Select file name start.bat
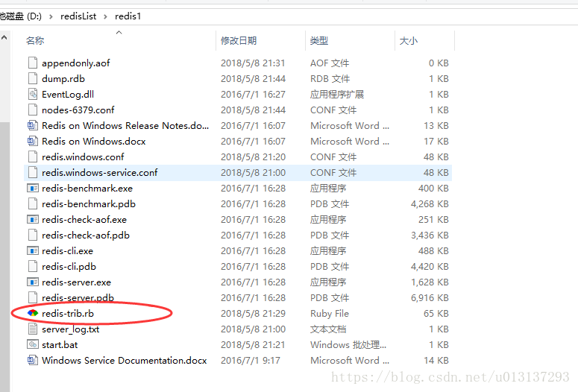The height and width of the screenshot is (392, 578). 60,344
